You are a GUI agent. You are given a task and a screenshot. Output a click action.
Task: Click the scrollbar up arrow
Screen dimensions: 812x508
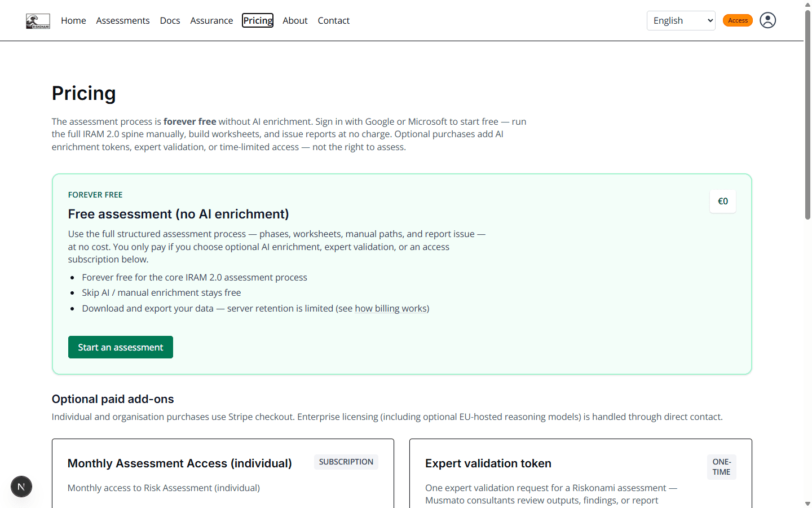coord(807,5)
